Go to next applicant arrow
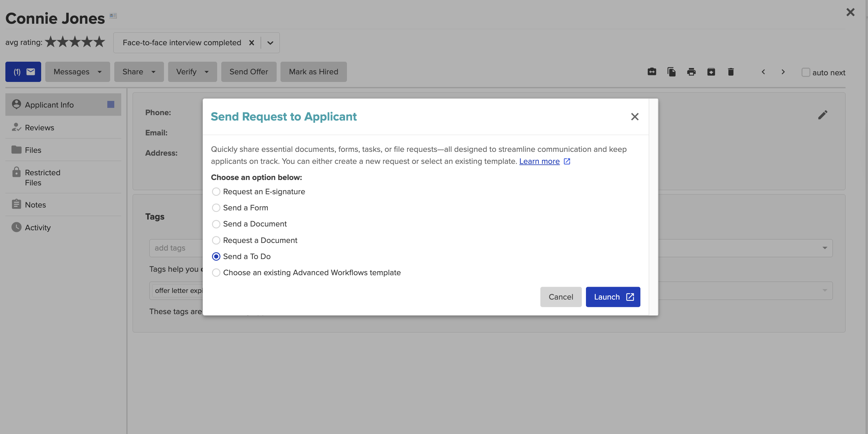 coord(783,72)
